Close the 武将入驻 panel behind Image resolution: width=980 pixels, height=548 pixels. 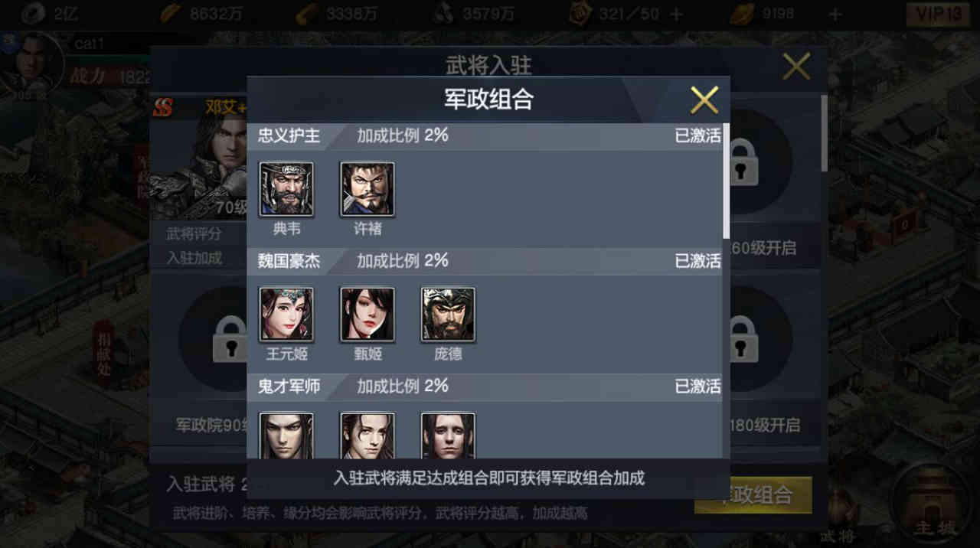click(x=796, y=67)
